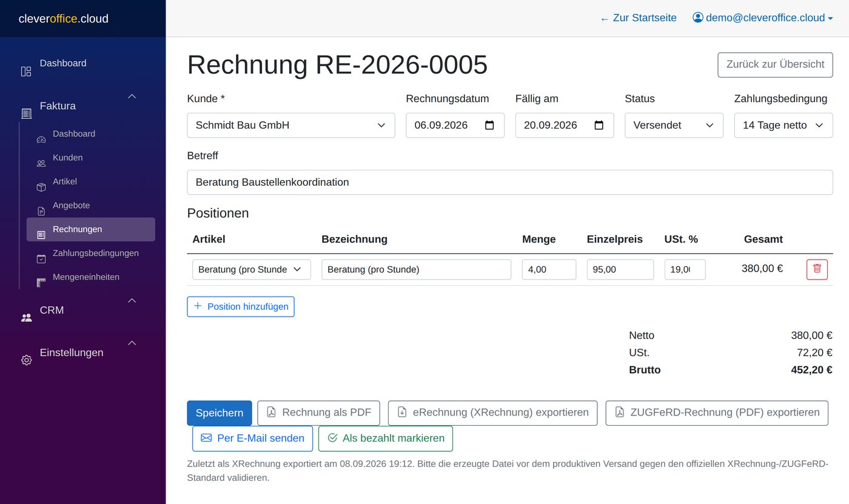Open the Artikel dropdown in position row
This screenshot has width=849, height=504.
(252, 269)
